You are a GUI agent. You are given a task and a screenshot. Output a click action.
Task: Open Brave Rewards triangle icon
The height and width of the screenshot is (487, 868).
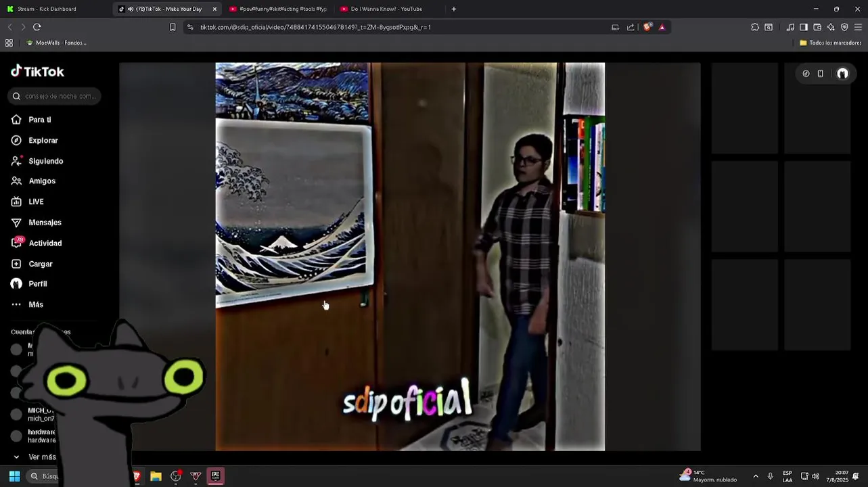tap(662, 27)
